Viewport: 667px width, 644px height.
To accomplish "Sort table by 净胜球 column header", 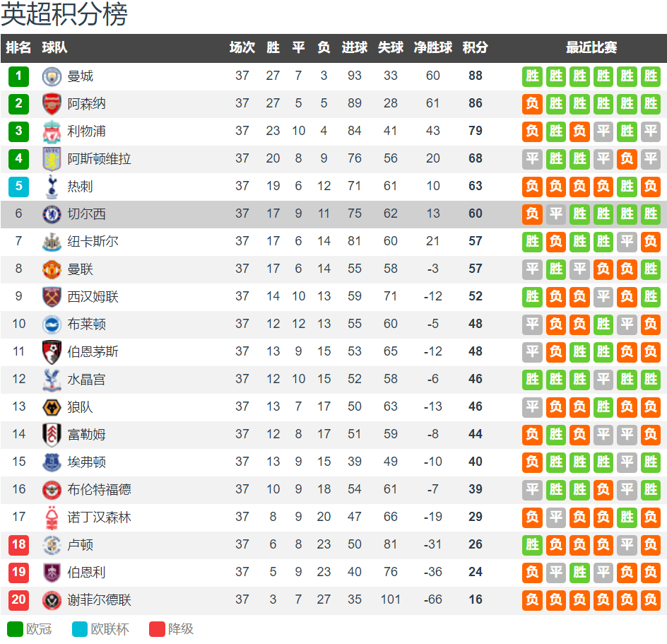I will click(x=432, y=47).
